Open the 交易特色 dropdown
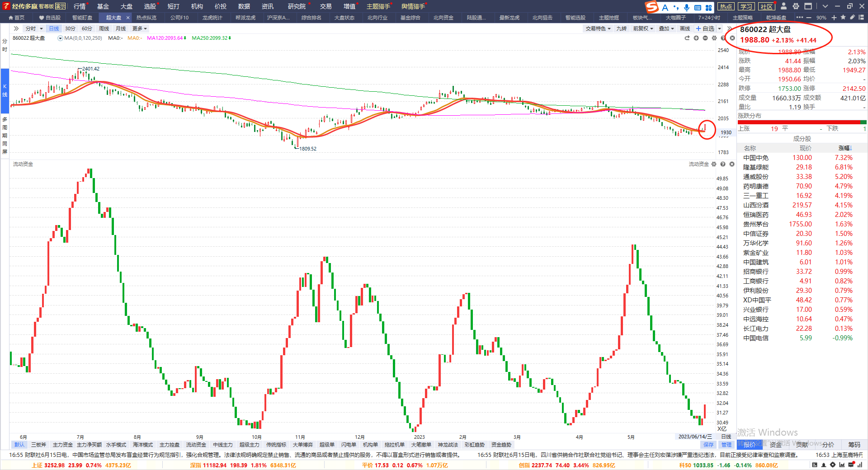 (598, 28)
